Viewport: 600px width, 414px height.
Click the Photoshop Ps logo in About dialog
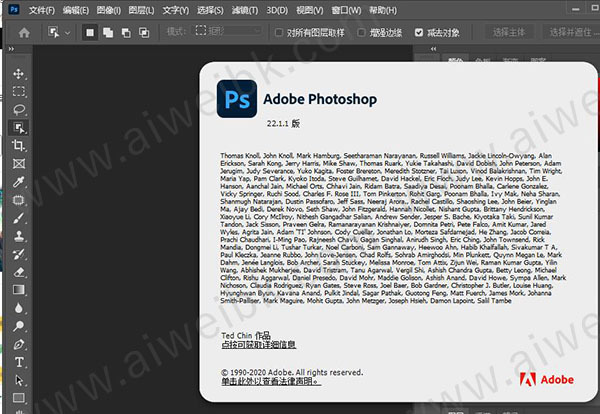click(x=237, y=99)
